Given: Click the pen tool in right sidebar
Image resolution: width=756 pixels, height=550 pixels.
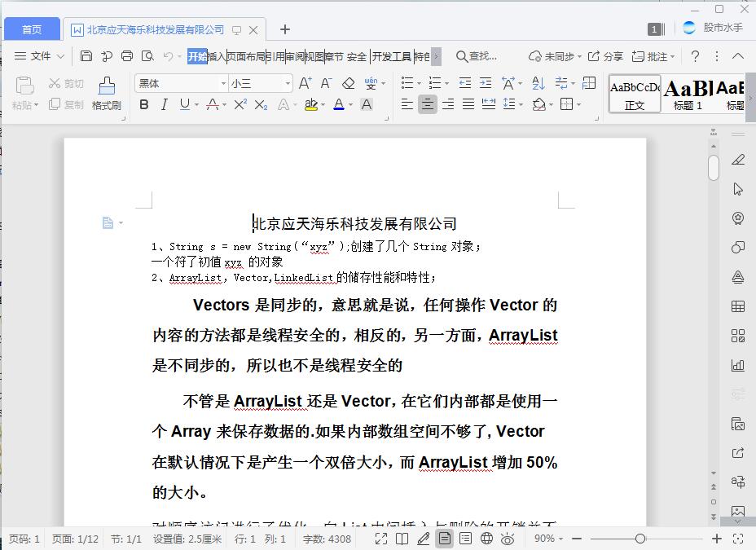Looking at the screenshot, I should click(x=738, y=160).
